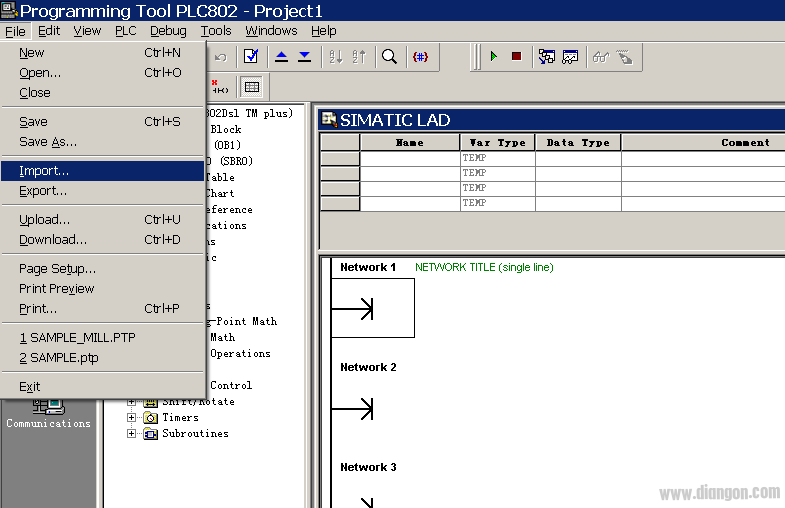Click the Data Type column header
Viewport: 785px width, 508px height.
point(578,143)
